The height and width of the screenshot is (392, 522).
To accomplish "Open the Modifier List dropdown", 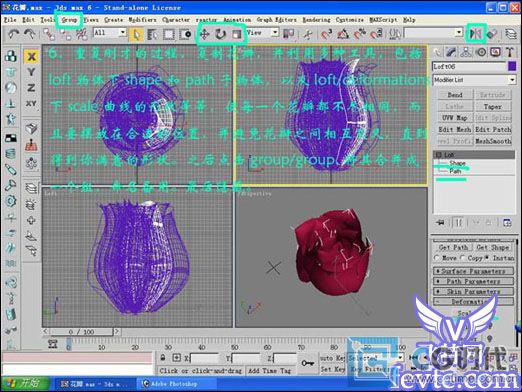I will coord(474,80).
